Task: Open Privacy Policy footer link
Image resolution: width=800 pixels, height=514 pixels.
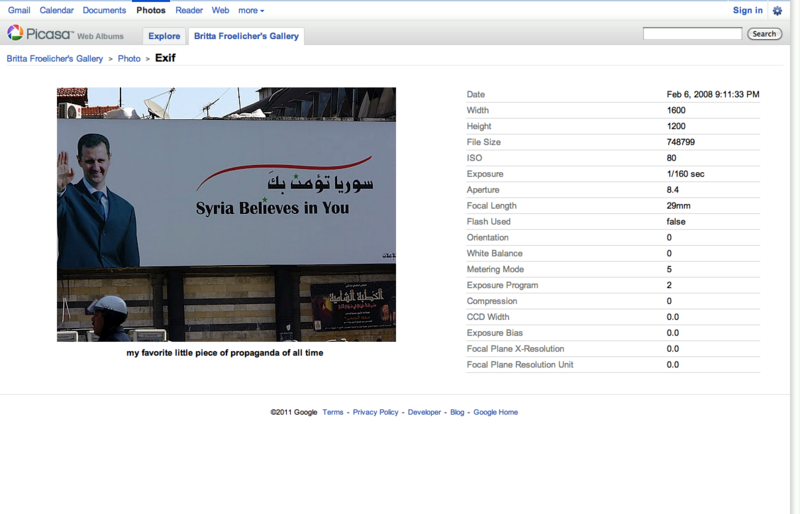Action: (x=376, y=412)
